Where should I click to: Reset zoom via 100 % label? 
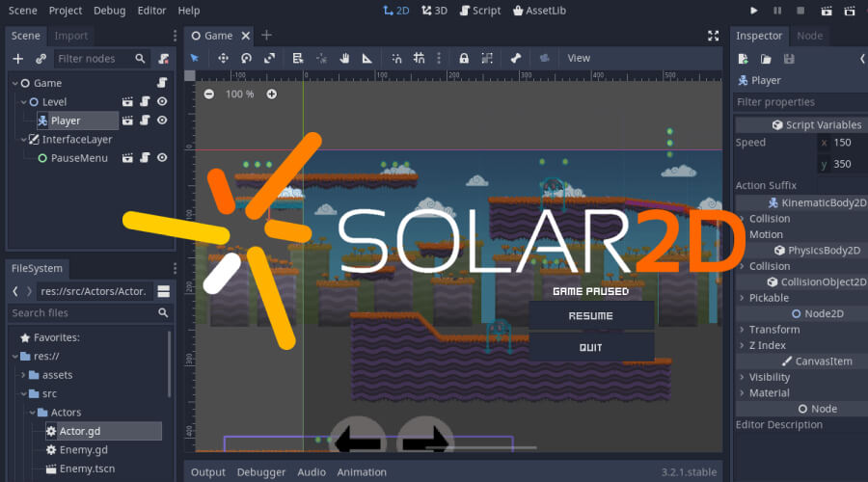[x=240, y=94]
